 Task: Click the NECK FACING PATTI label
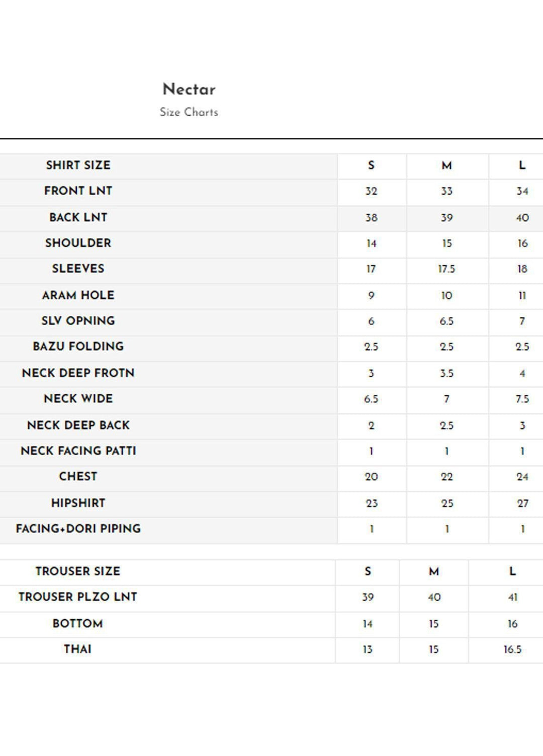(78, 451)
